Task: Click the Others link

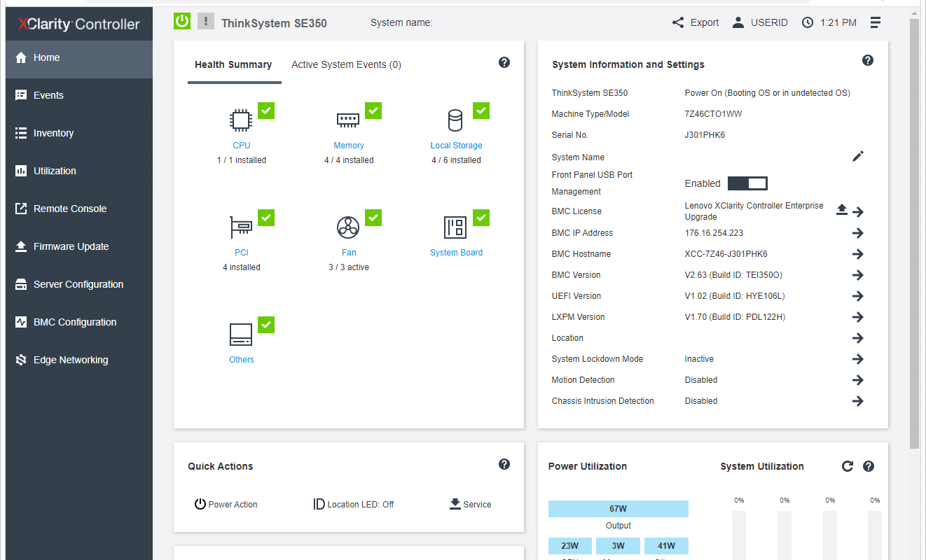Action: pyautogui.click(x=242, y=360)
